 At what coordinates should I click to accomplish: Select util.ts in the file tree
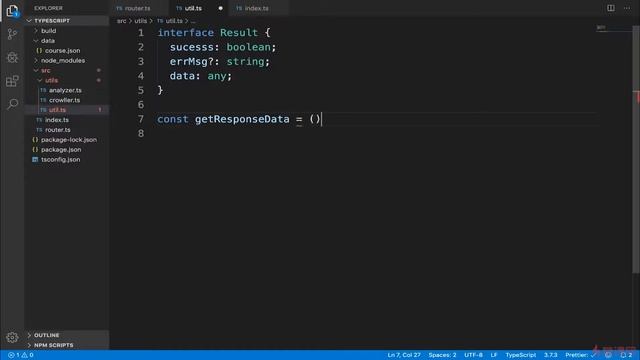pyautogui.click(x=67, y=110)
